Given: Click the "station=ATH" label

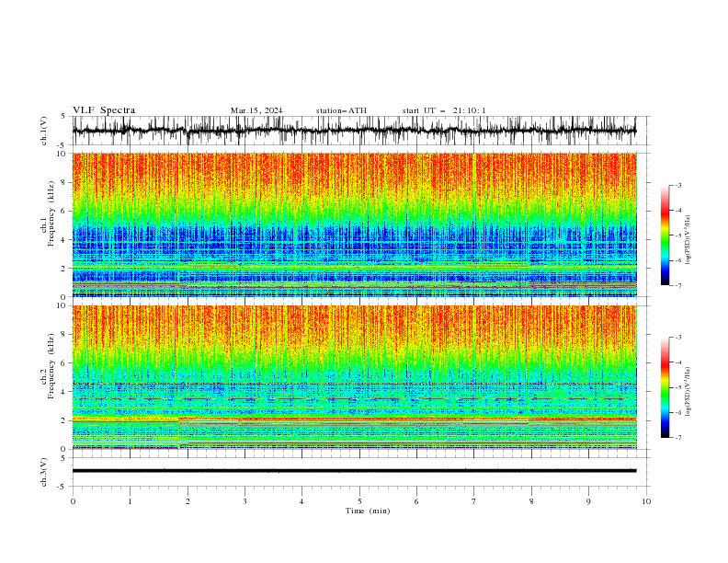Looking at the screenshot, I should click(341, 110).
